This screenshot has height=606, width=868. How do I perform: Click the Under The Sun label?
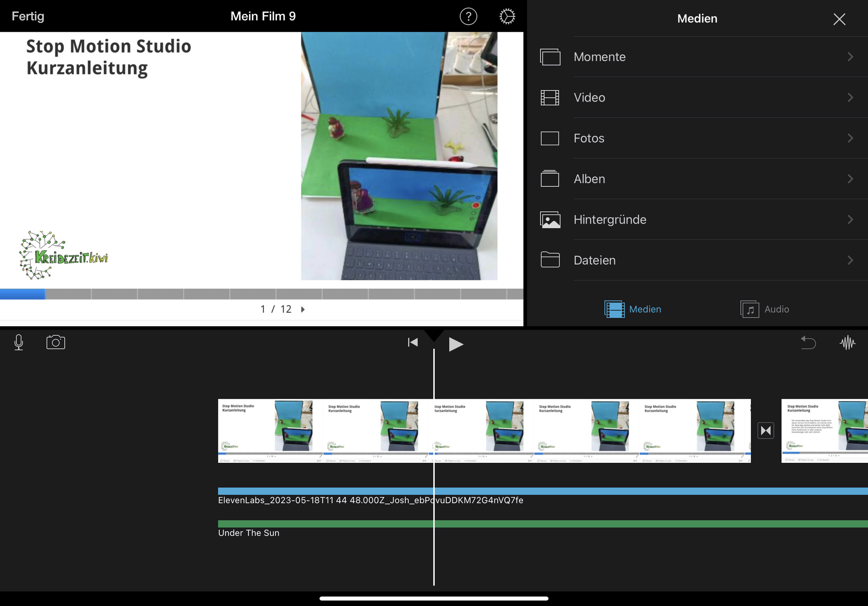coord(249,533)
